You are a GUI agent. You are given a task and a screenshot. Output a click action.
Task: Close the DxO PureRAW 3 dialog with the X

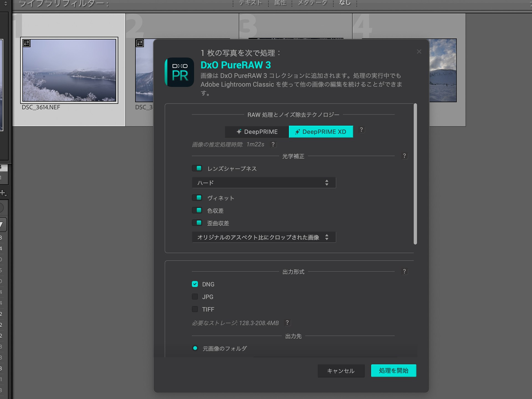coord(419,52)
